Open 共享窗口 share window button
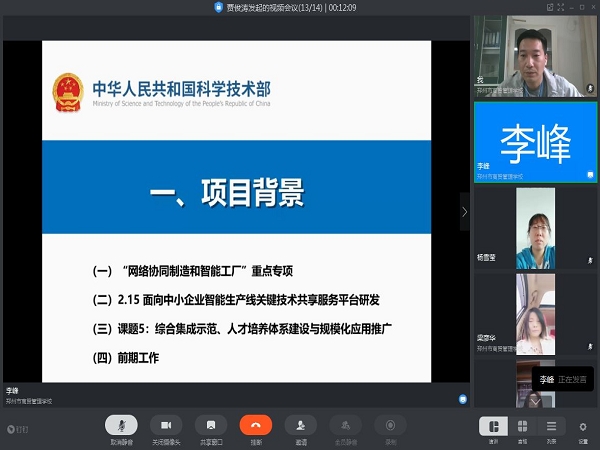The height and width of the screenshot is (450, 600). pyautogui.click(x=211, y=425)
